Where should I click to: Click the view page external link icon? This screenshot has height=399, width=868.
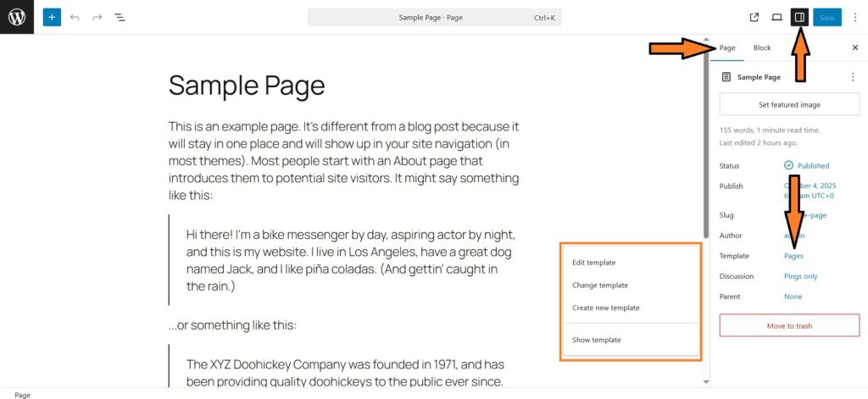(x=754, y=17)
